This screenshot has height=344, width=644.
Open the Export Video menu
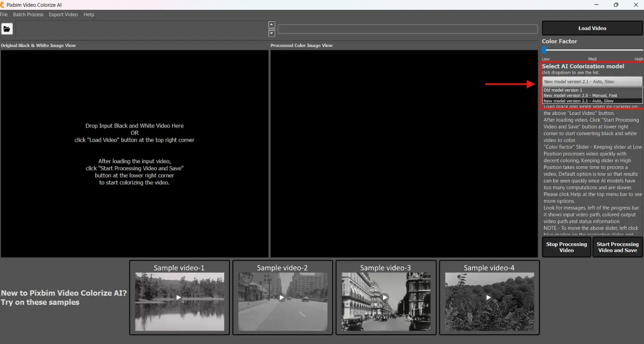(63, 14)
